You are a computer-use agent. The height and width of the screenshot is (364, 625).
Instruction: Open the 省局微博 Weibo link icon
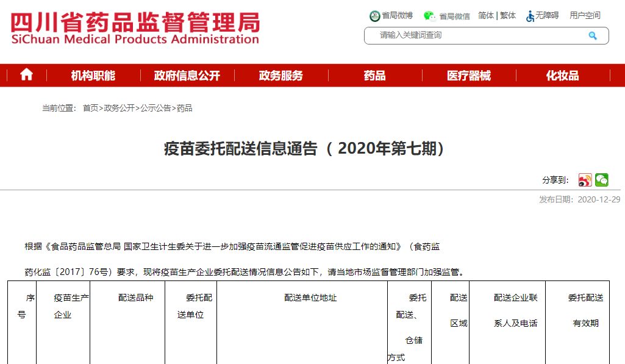tap(374, 16)
